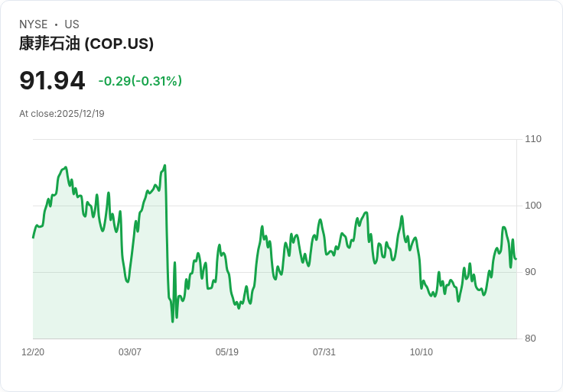Click the lowest trough of the price line
Viewport: 563px width, 392px height.
tap(173, 322)
